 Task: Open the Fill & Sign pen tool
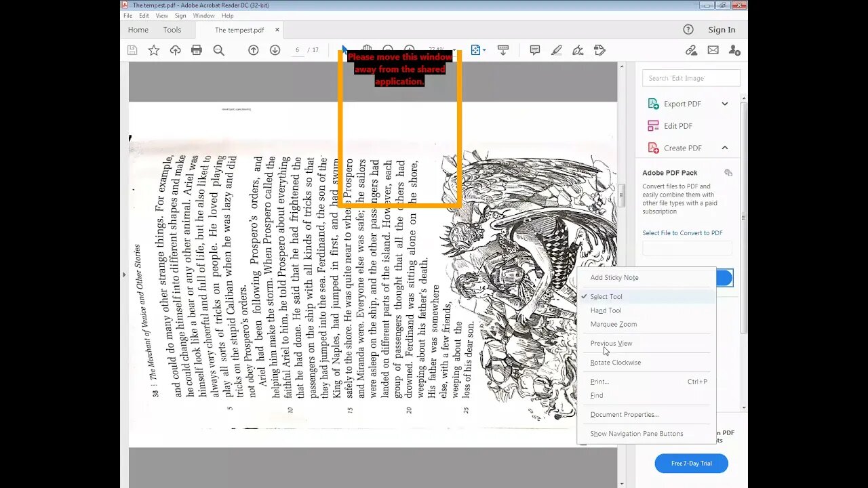pos(578,50)
